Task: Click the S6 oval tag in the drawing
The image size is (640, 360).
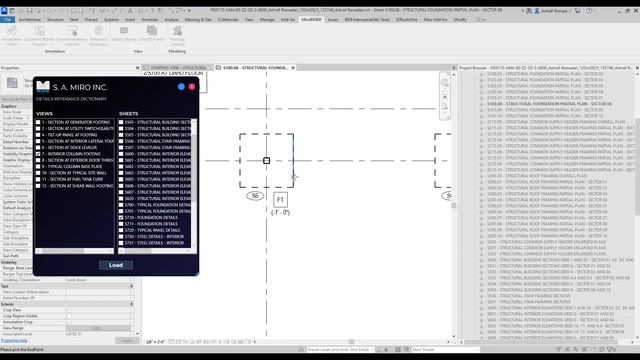Action: click(255, 196)
